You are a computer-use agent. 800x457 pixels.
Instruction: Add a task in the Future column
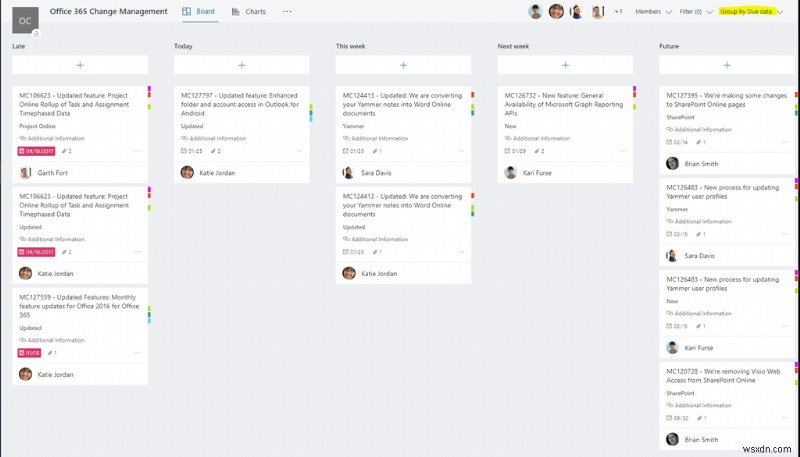click(x=727, y=65)
